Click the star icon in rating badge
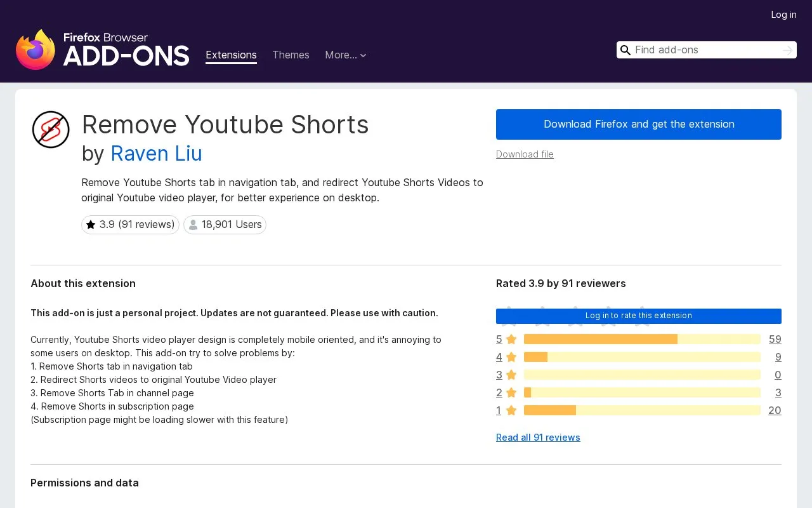This screenshot has height=508, width=812. (91, 225)
